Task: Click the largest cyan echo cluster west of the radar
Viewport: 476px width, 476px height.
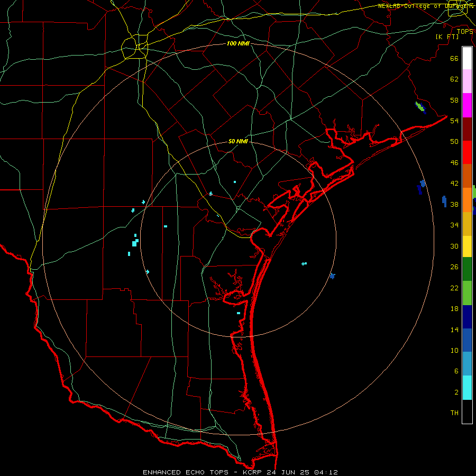Action: tap(135, 242)
